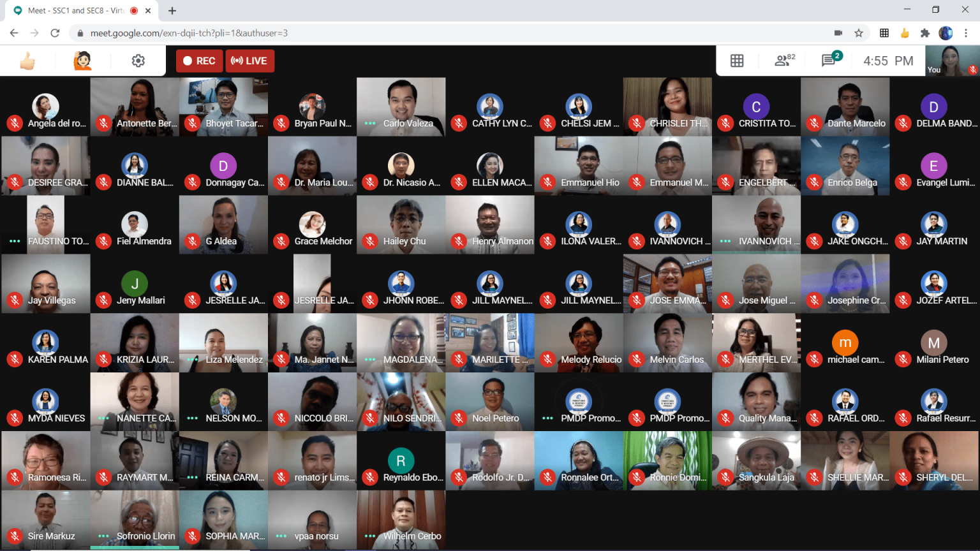Open the change layout grid icon
The width and height of the screenshot is (980, 551).
click(x=737, y=60)
